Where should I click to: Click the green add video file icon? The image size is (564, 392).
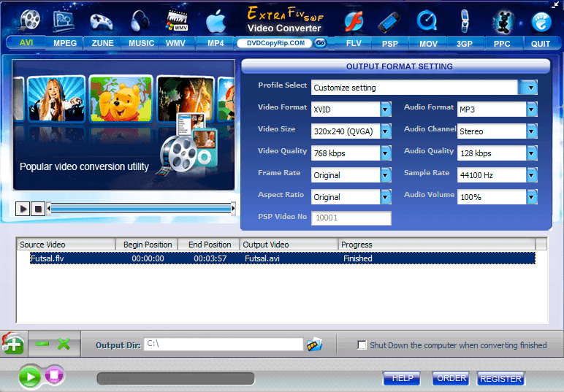13,343
